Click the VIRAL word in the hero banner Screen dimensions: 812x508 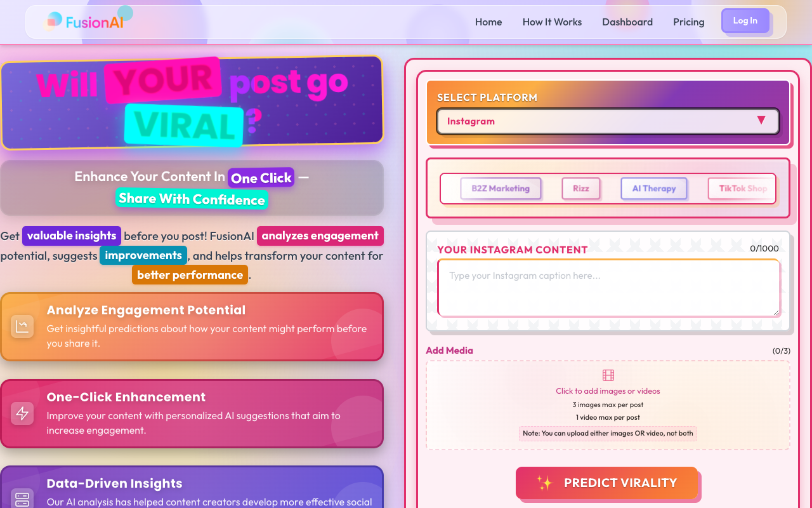(x=184, y=124)
